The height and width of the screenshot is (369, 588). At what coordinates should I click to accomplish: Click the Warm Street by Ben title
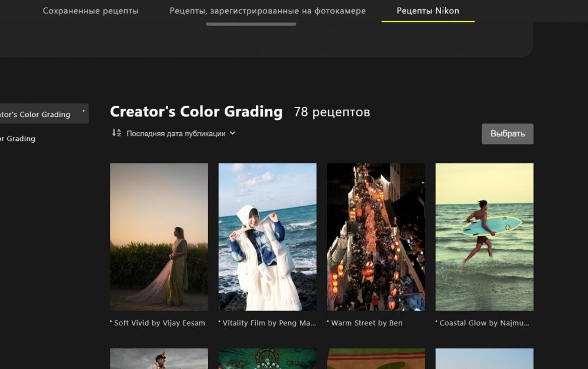pyautogui.click(x=366, y=323)
